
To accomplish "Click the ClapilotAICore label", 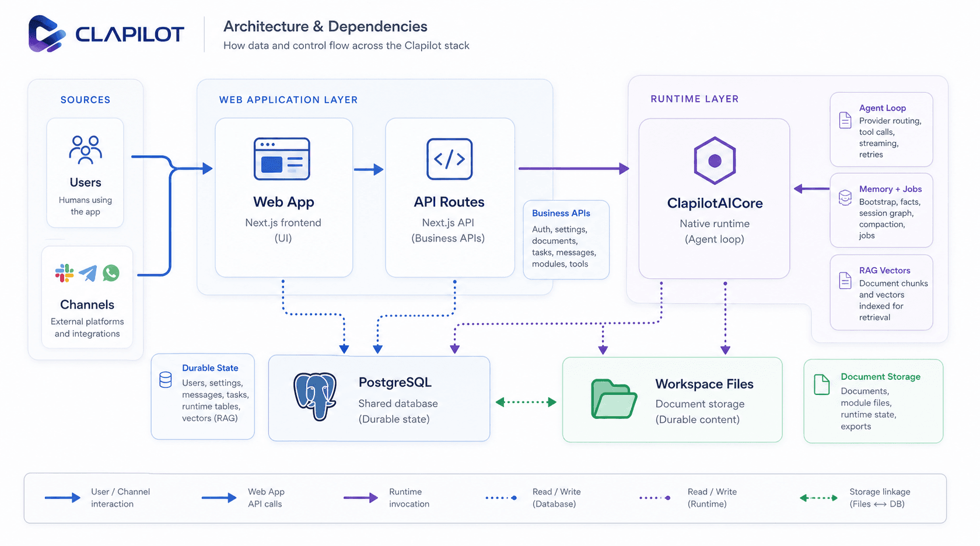I will pos(715,203).
